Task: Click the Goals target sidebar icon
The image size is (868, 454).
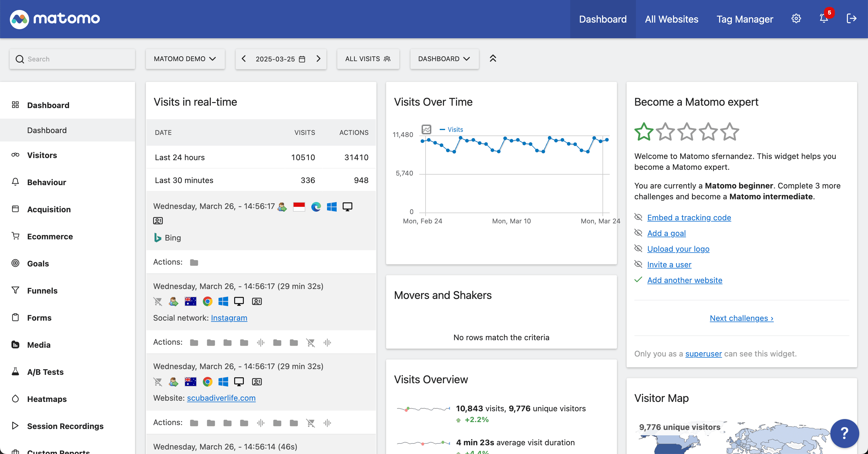Action: (x=15, y=263)
